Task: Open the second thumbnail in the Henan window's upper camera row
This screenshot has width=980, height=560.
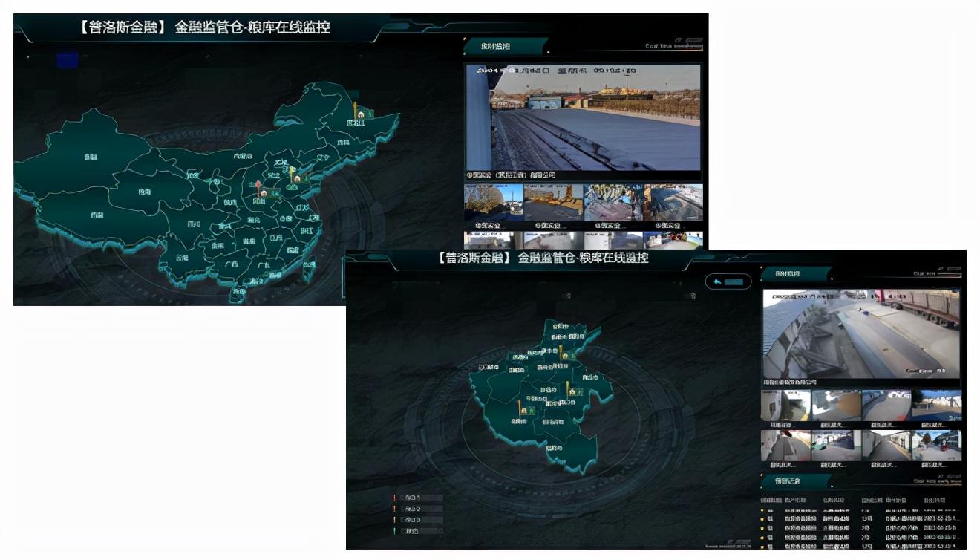Action: pyautogui.click(x=836, y=406)
